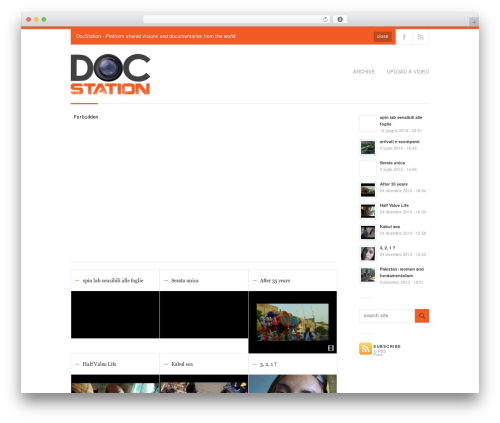This screenshot has width=500, height=423.
Task: Click sidebar thumbnail for Half Value Life
Action: [x=368, y=211]
